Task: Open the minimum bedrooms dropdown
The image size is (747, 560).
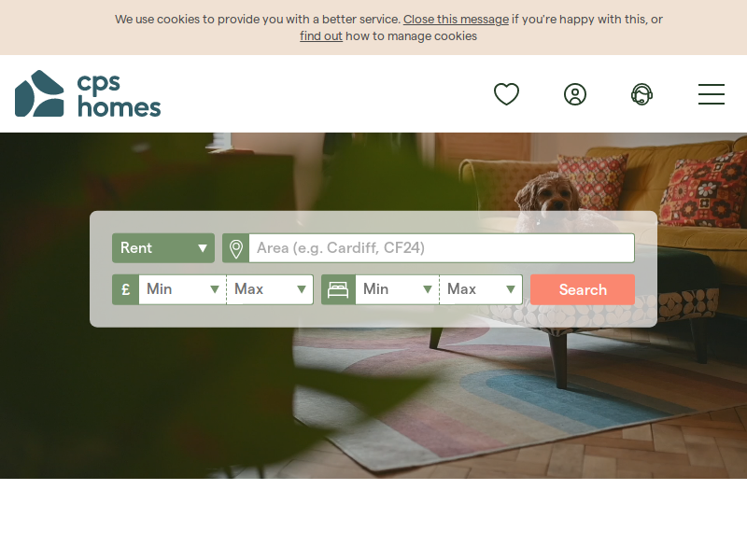Action: [398, 289]
